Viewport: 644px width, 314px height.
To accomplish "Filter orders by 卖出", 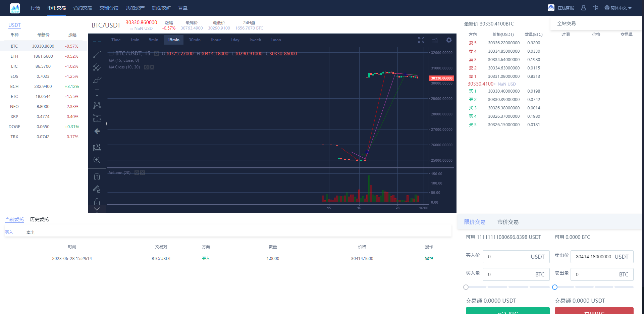I will click(x=31, y=232).
